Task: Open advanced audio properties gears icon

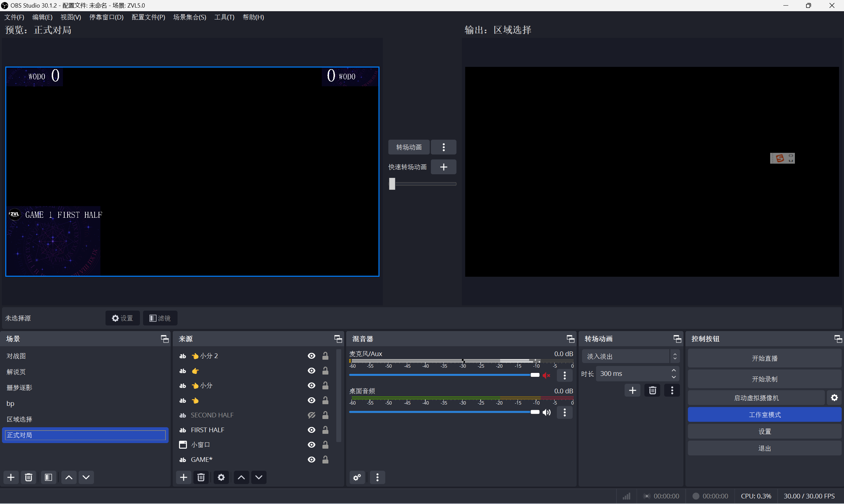Action: [x=357, y=477]
